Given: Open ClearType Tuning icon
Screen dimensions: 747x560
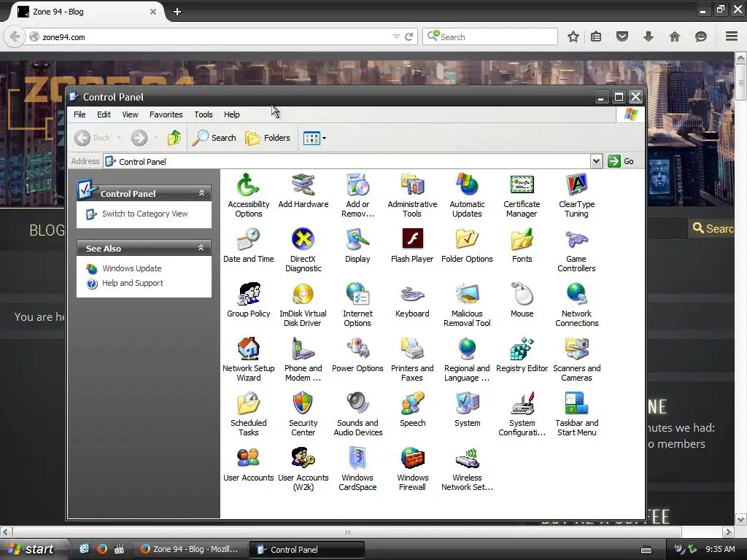Looking at the screenshot, I should point(576,195).
